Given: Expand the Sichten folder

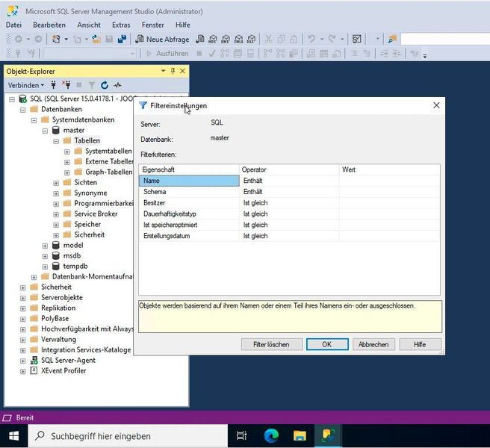Looking at the screenshot, I should 56,183.
